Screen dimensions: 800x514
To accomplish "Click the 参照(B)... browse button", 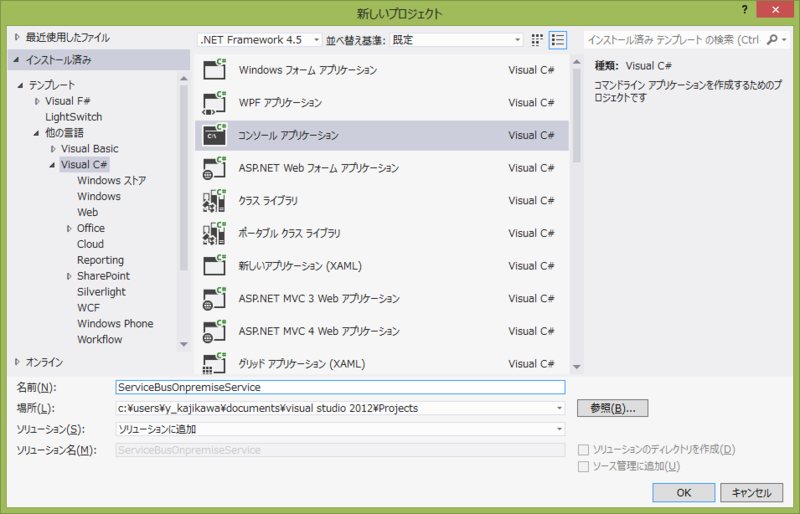I will coord(613,408).
